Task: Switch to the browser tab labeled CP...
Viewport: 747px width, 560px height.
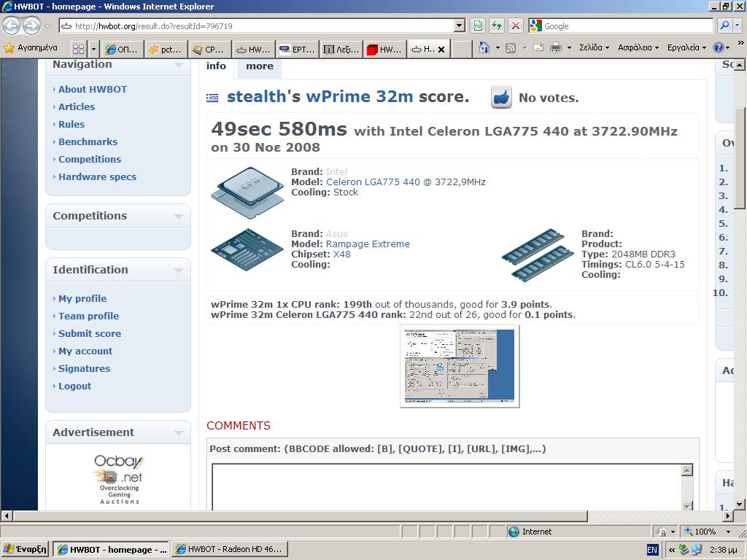Action: point(208,49)
